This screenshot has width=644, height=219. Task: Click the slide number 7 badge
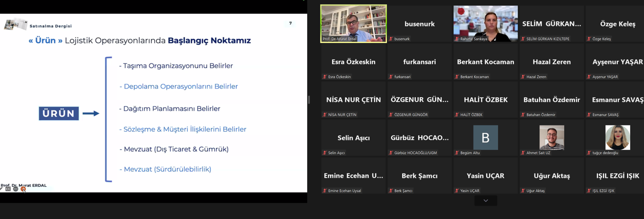[x=290, y=23]
